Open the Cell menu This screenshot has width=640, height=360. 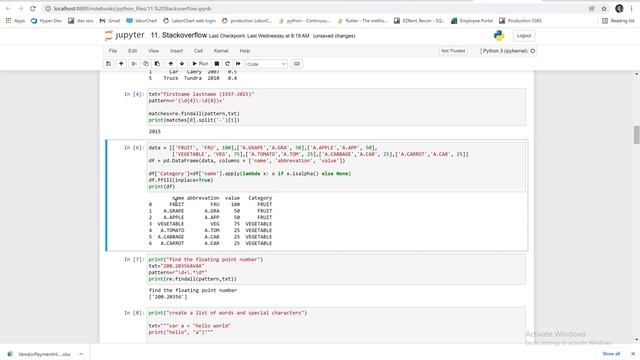[x=198, y=51]
